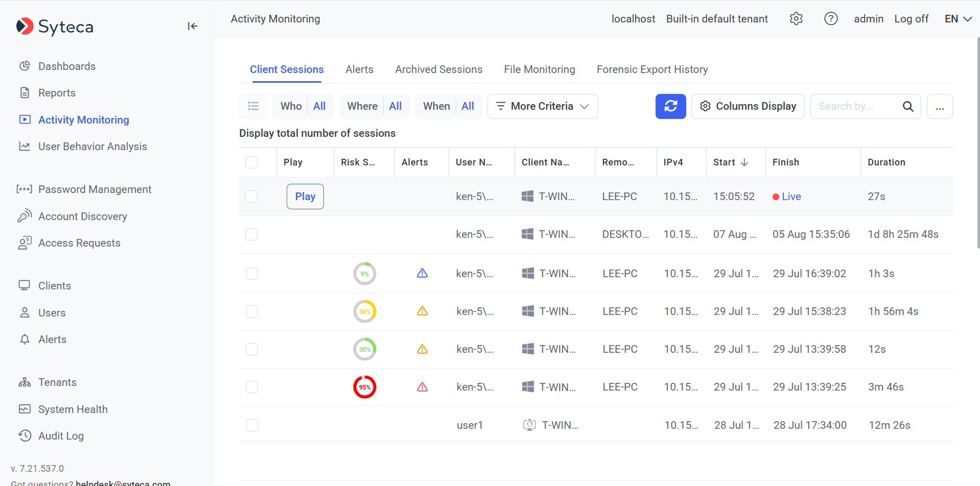Screen dimensions: 980x486
Task: Open the Who filter dropdown
Action: (302, 106)
